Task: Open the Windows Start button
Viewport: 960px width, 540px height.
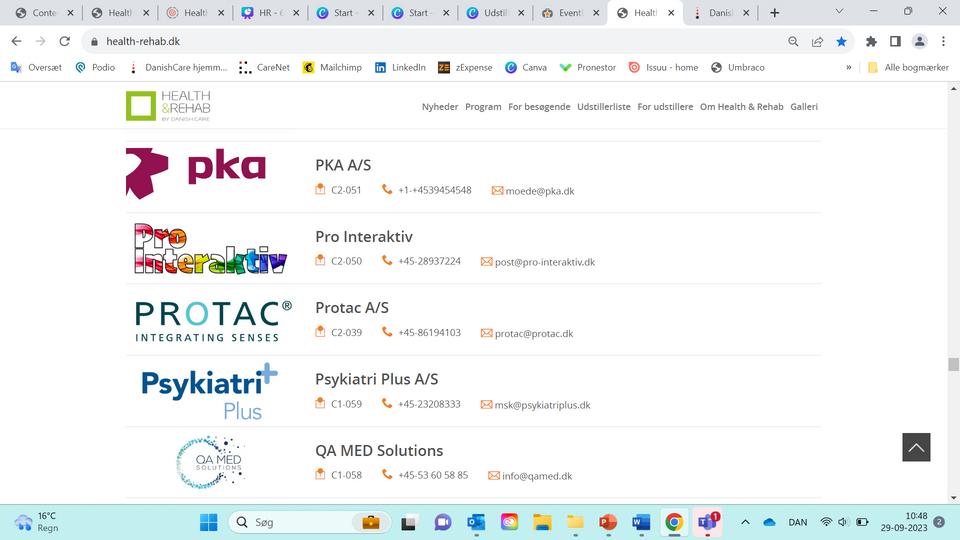Action: point(209,522)
